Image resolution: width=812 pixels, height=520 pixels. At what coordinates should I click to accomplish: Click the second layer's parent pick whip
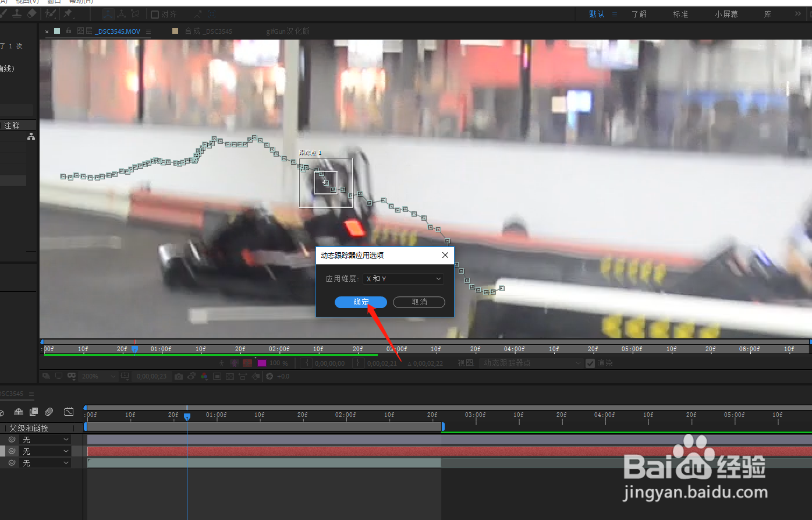click(x=12, y=451)
